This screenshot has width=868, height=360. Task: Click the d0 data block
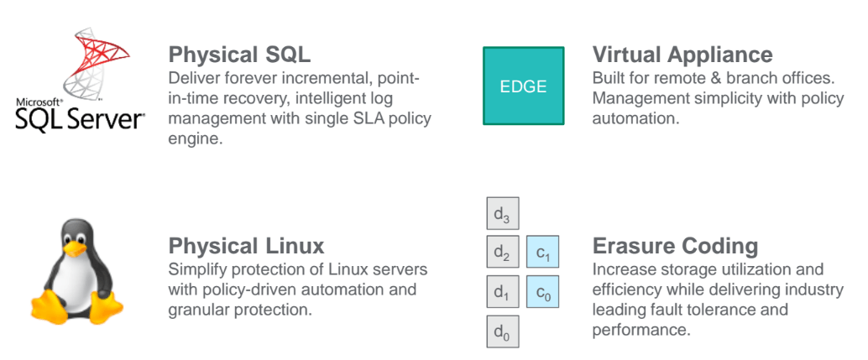pyautogui.click(x=503, y=331)
